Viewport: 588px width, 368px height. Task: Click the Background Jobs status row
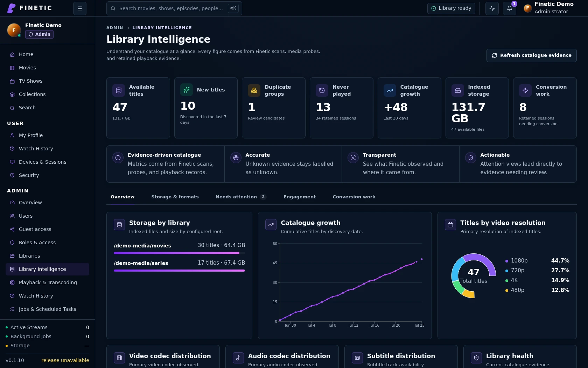click(47, 336)
